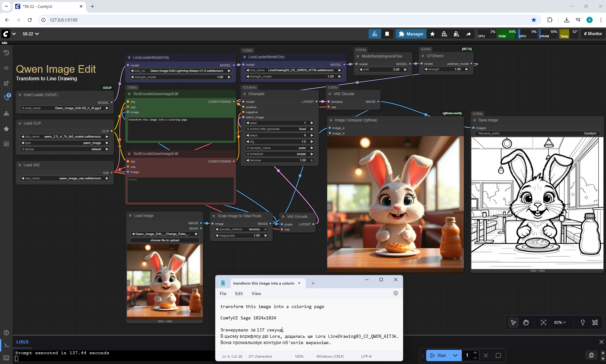Screen dimensions: 606x364
Task: Run the workflow queue
Action: click(x=438, y=355)
